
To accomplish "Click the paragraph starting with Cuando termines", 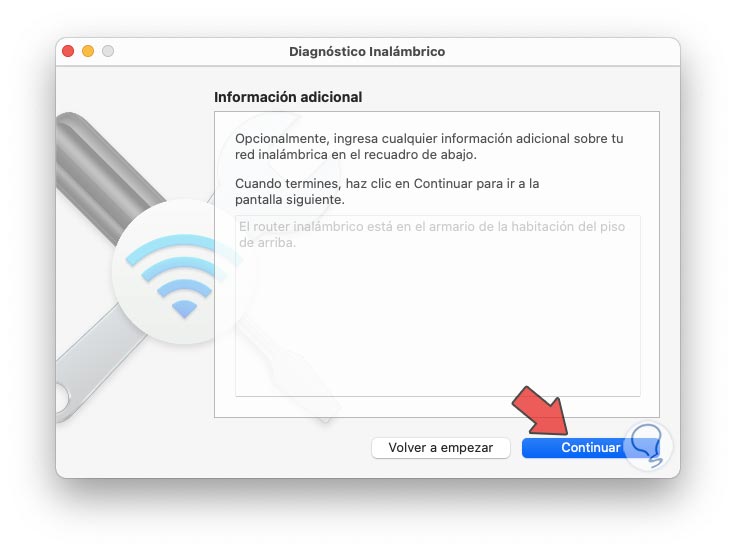I will [x=387, y=192].
